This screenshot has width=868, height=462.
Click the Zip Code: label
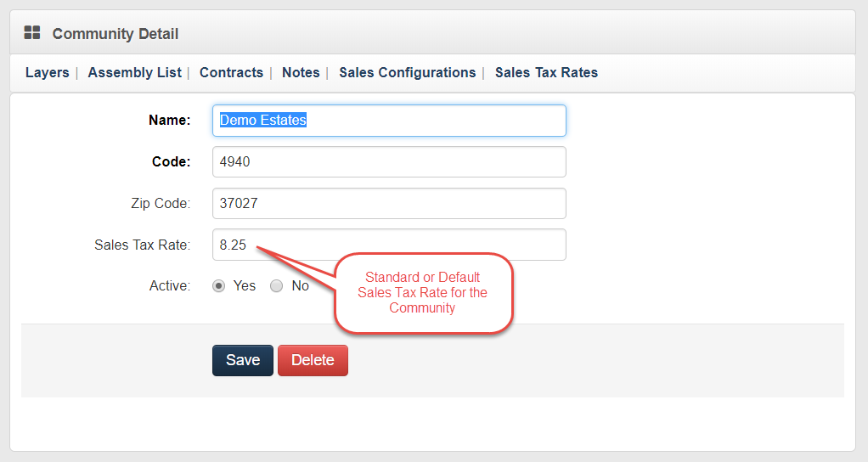[159, 203]
